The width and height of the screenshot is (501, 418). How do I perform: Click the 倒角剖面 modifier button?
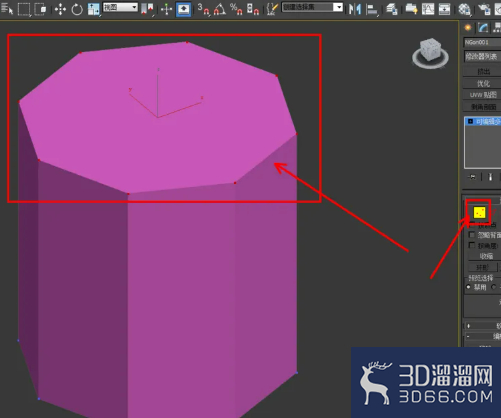tap(482, 107)
